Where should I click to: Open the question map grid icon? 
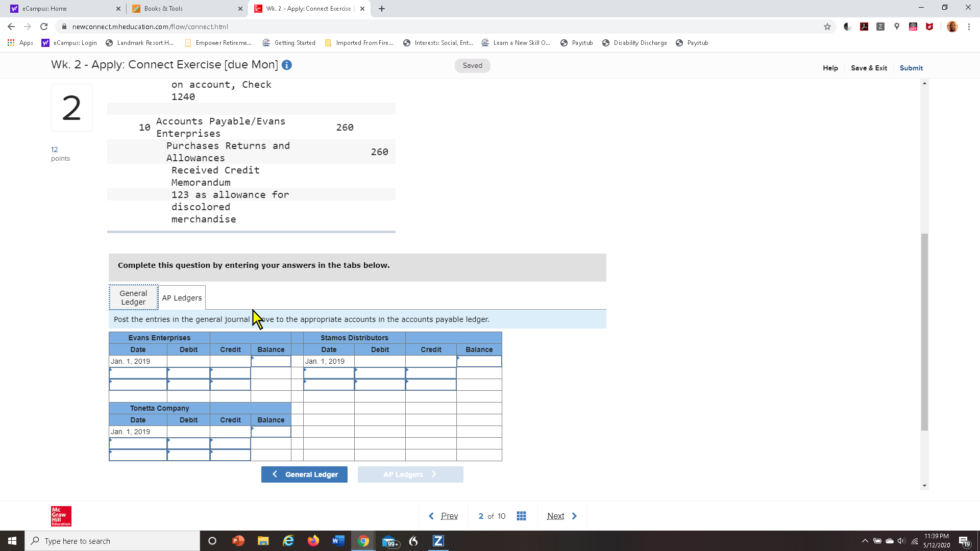pyautogui.click(x=521, y=516)
